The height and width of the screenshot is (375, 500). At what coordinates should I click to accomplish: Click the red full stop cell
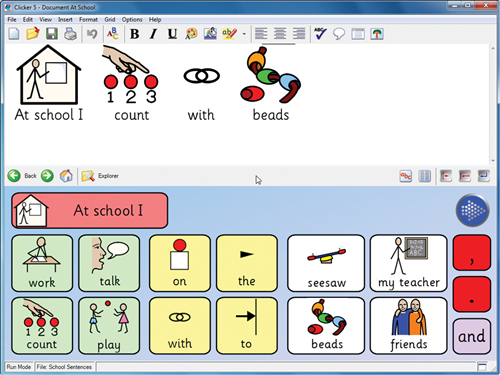tap(472, 294)
